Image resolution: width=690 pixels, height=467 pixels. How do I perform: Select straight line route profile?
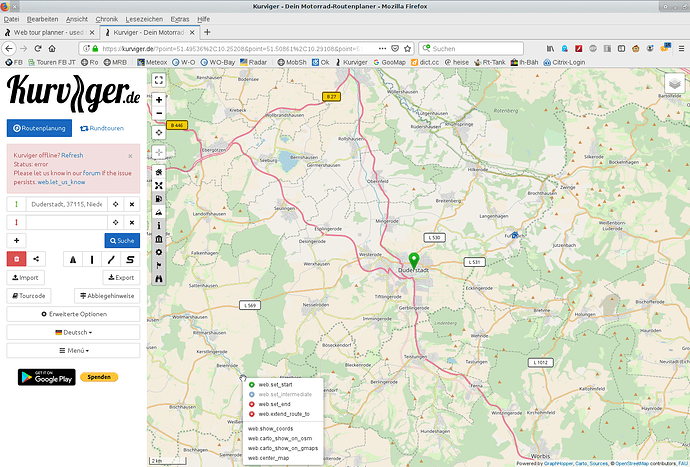[x=92, y=259]
